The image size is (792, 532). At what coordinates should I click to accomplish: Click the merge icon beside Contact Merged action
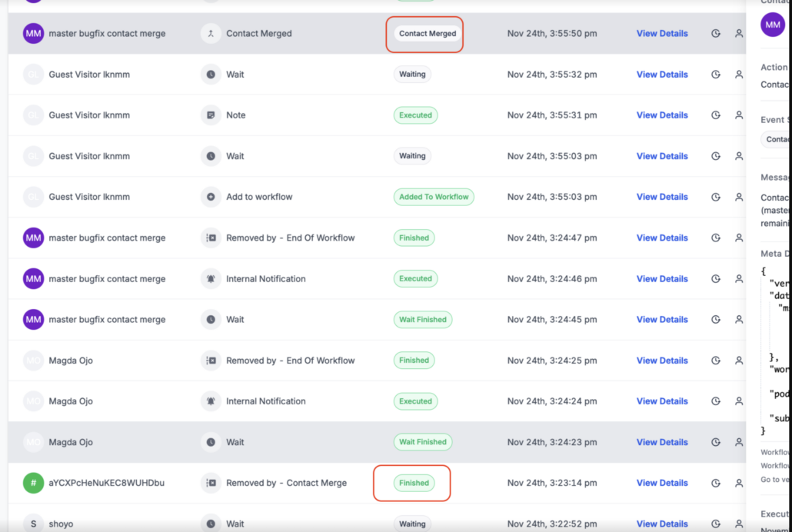coord(211,34)
